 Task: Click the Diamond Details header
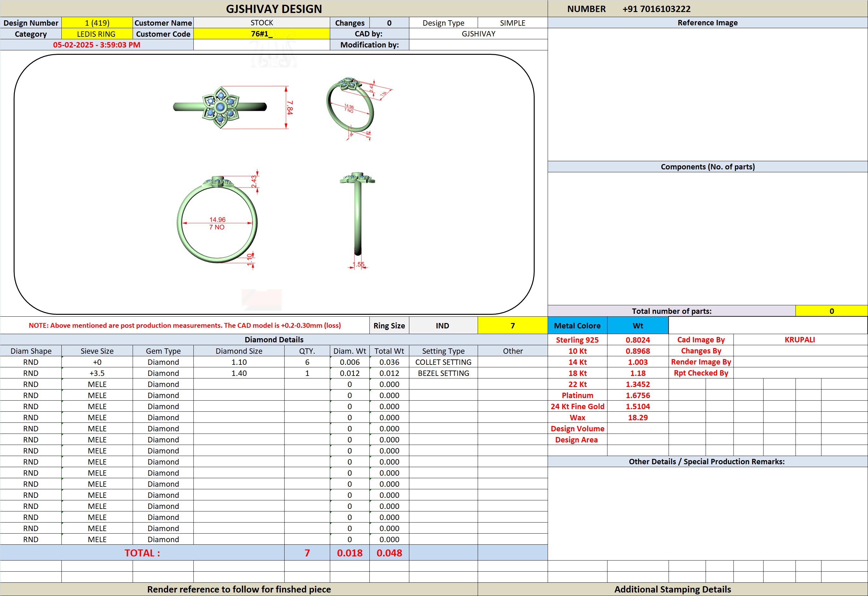point(274,340)
